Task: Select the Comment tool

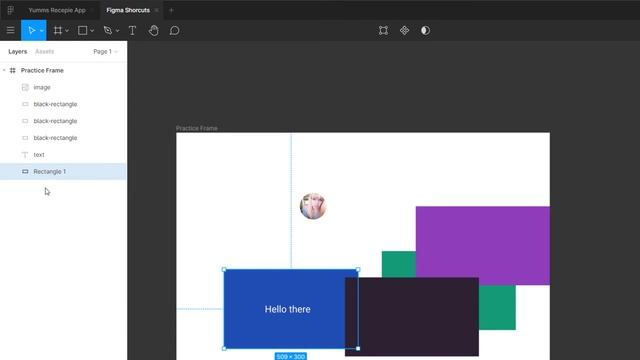Action: tap(174, 31)
